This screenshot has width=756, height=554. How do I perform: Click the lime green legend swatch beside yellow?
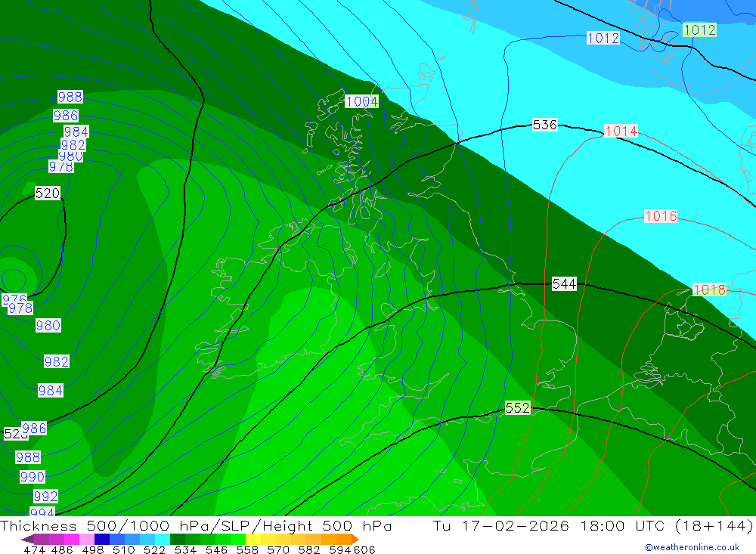[238, 539]
